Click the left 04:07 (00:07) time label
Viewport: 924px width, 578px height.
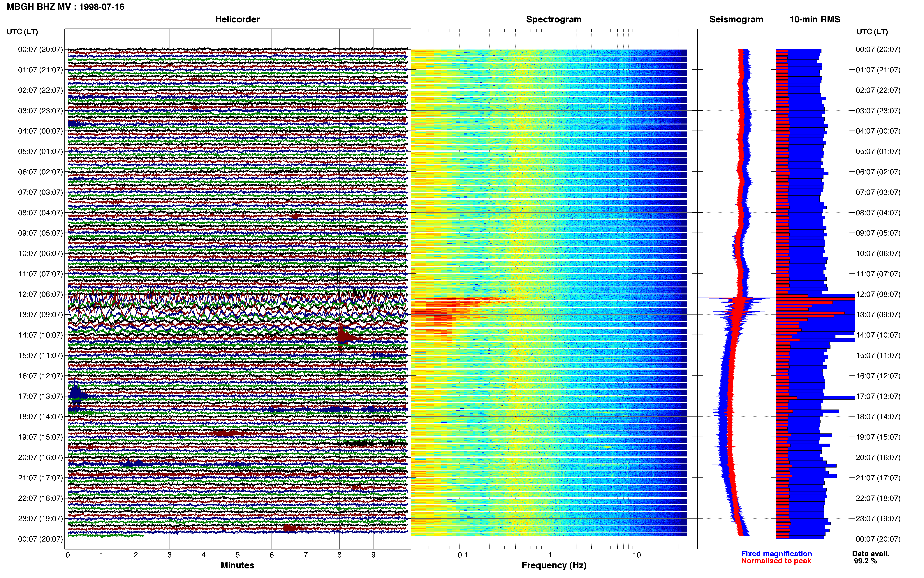41,131
